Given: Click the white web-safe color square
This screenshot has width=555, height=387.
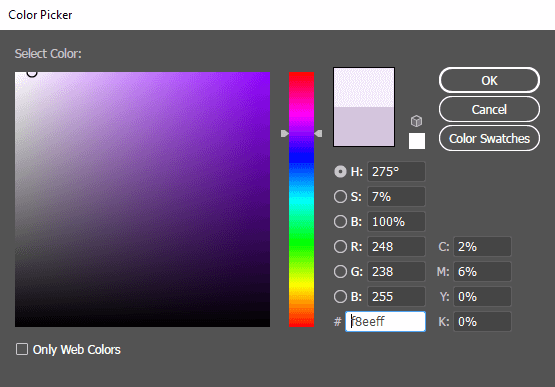Looking at the screenshot, I should point(417,141).
